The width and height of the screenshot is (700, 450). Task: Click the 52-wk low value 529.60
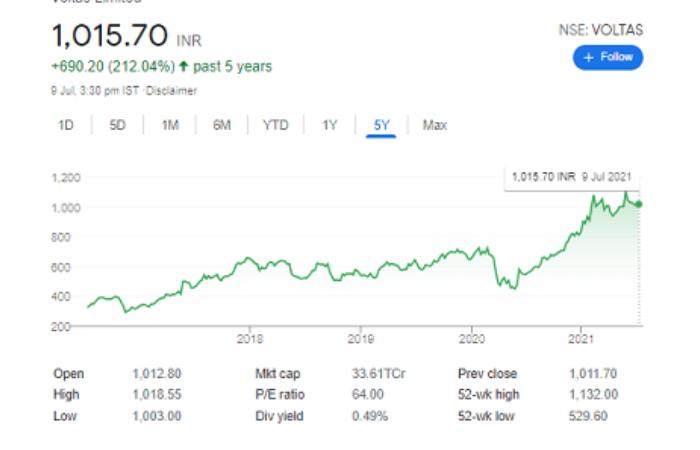point(588,416)
